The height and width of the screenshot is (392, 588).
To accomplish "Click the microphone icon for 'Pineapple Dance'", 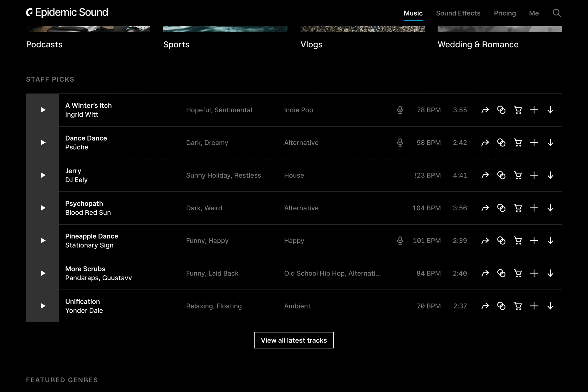I will tap(400, 241).
